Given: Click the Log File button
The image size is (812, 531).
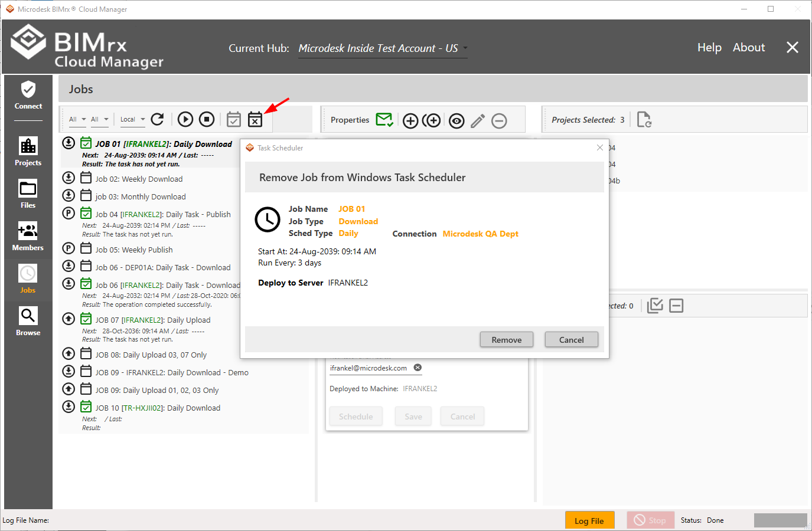Looking at the screenshot, I should coord(589,520).
